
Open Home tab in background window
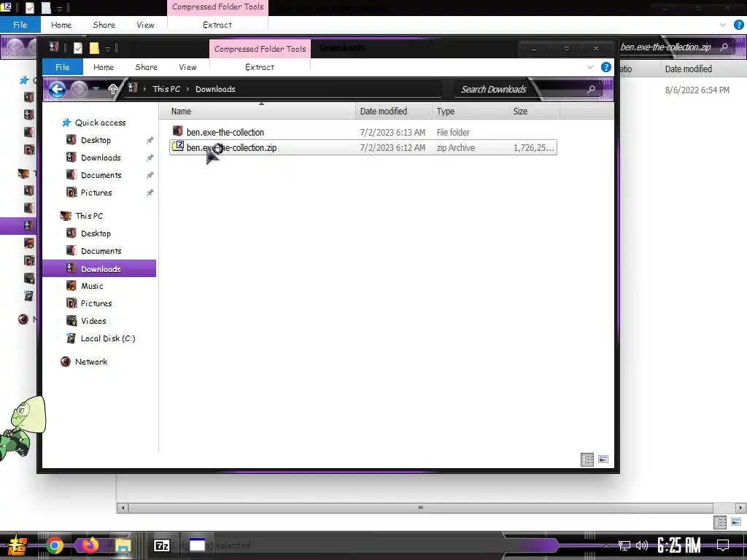pos(61,25)
